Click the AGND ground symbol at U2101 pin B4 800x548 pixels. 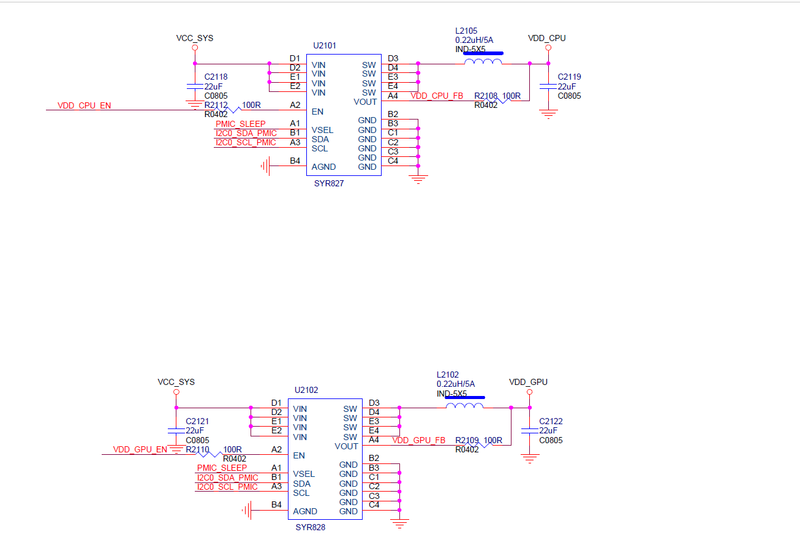(266, 166)
